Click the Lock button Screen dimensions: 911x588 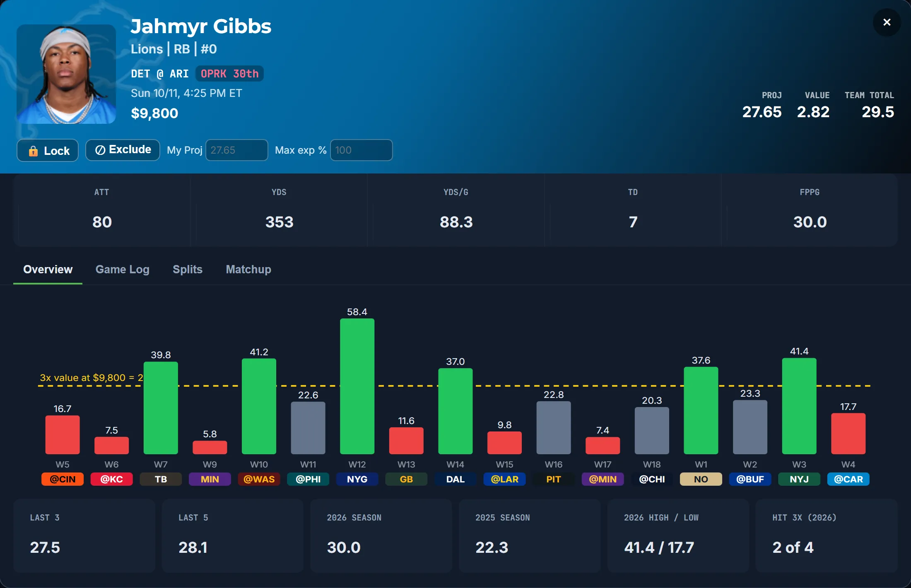point(48,151)
